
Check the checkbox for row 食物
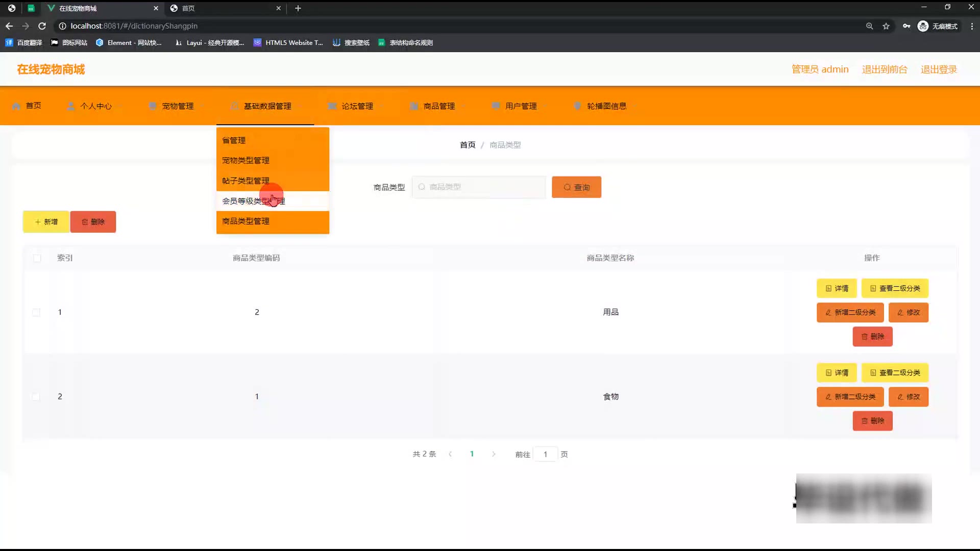click(36, 396)
